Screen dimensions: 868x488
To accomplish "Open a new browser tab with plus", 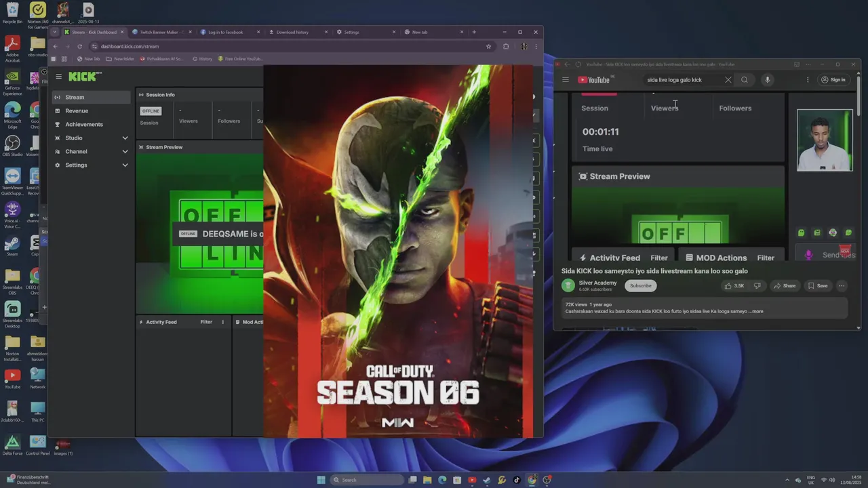I will pos(474,32).
